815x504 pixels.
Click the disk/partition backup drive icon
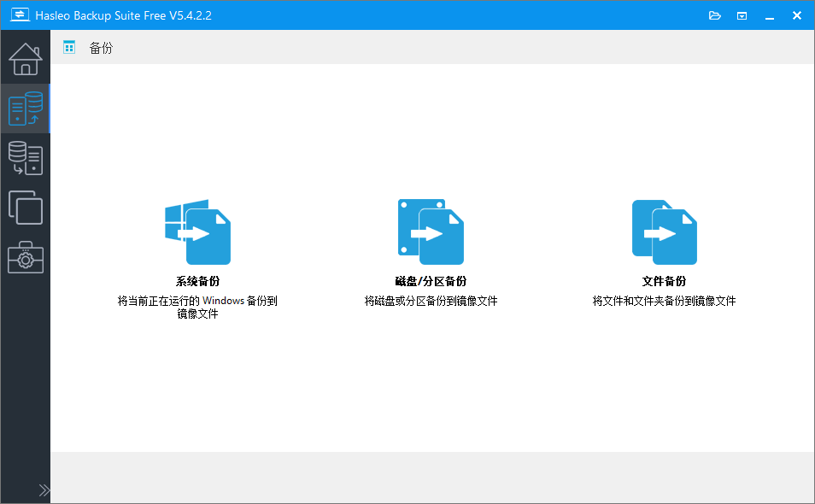431,232
